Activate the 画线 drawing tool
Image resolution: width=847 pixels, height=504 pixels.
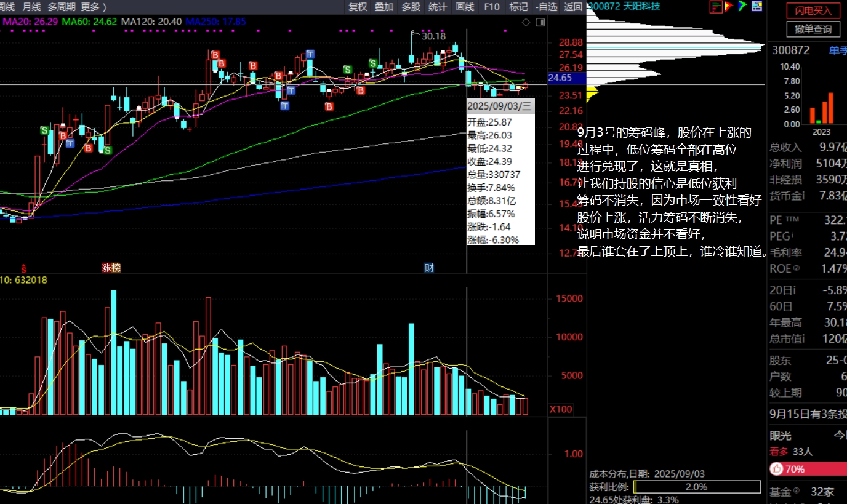[465, 7]
